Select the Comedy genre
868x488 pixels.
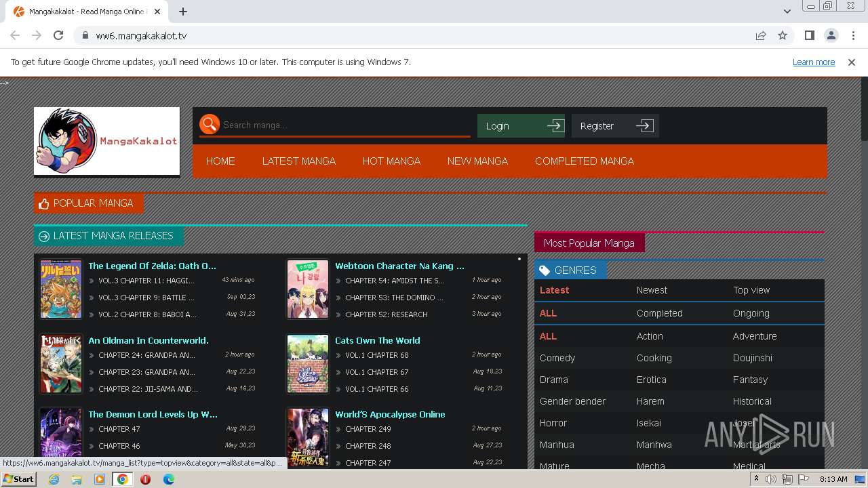tap(557, 358)
